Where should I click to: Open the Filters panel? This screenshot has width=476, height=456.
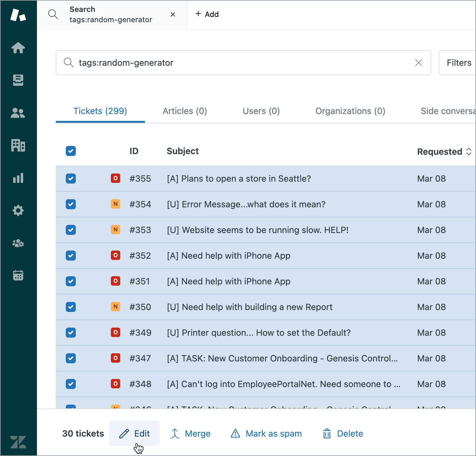click(x=459, y=63)
